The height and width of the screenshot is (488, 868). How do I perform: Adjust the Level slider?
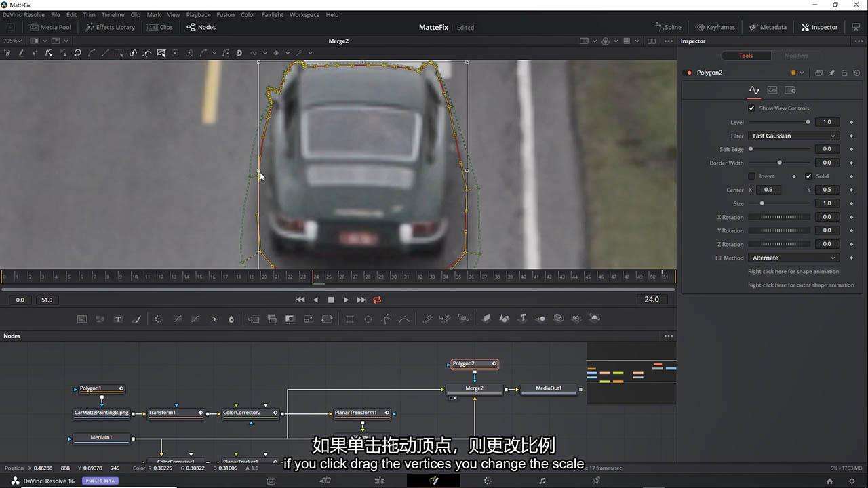pos(779,122)
